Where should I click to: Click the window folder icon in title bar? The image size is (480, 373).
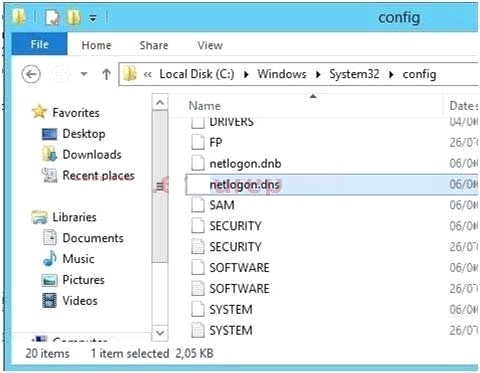coord(19,16)
